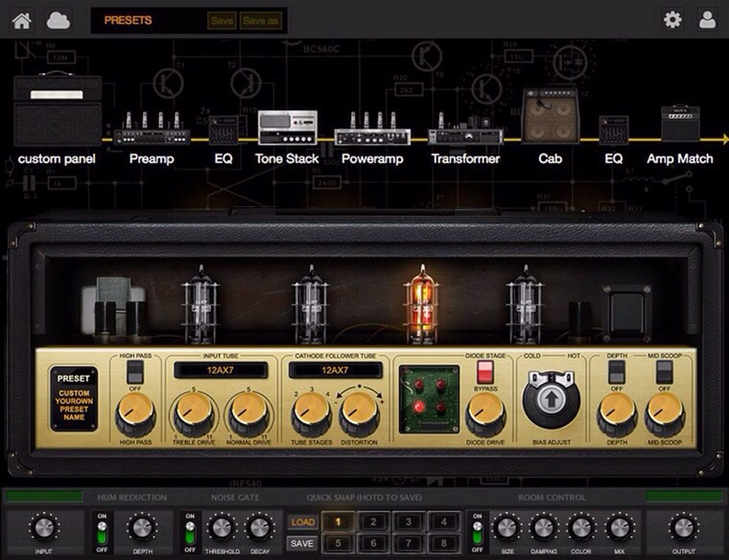This screenshot has width=729, height=560.
Task: Click the Quick Snap LOAD button
Action: [303, 523]
